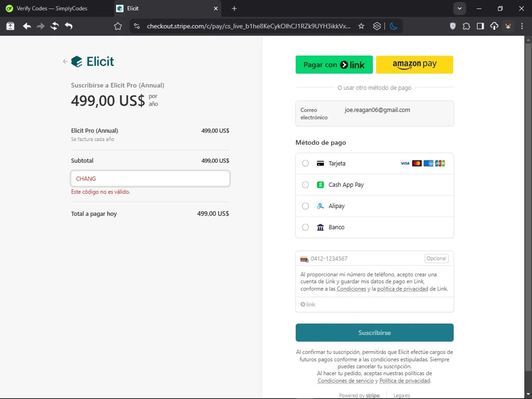Close the Elicit tab
The image size is (532, 399).
216,9
